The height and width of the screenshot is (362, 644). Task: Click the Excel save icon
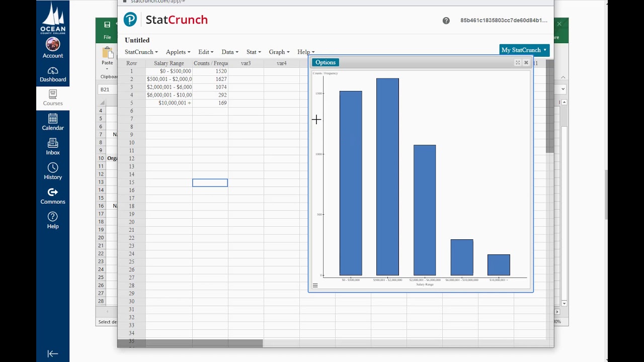pos(107,25)
